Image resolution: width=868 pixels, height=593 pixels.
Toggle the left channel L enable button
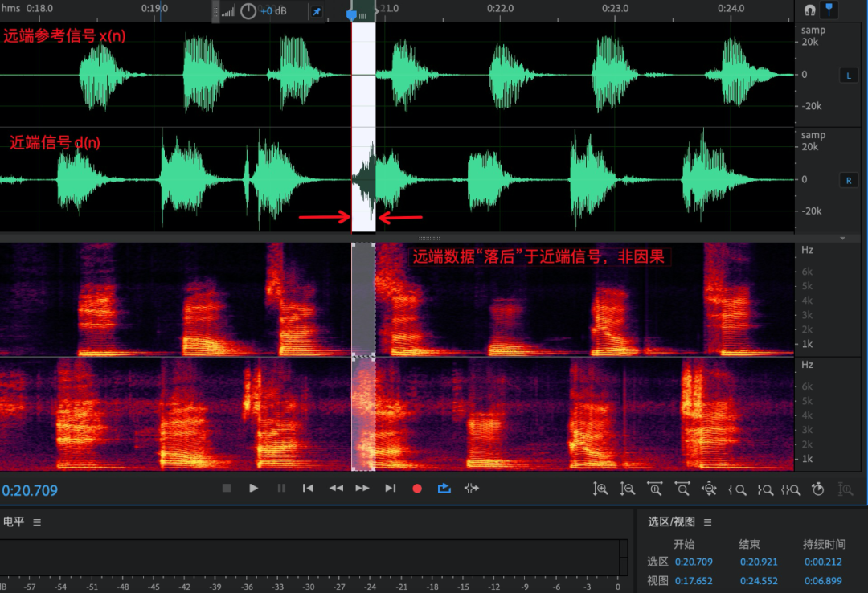pyautogui.click(x=849, y=76)
